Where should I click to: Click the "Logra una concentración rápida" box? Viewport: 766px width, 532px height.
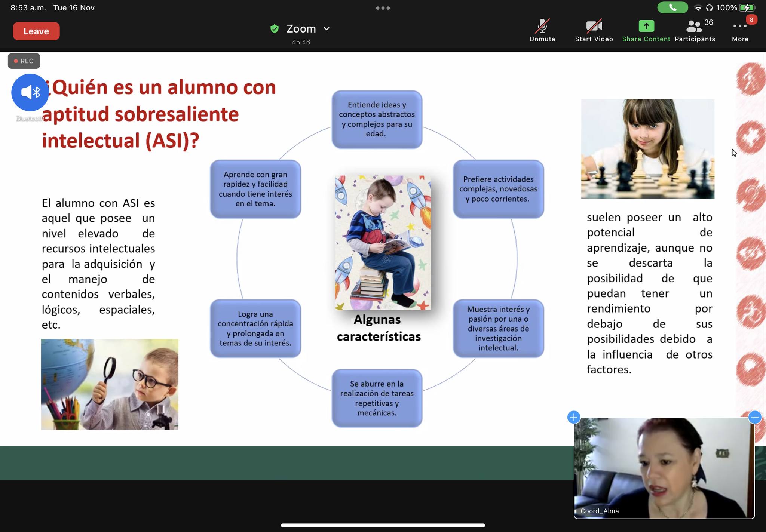click(x=255, y=328)
